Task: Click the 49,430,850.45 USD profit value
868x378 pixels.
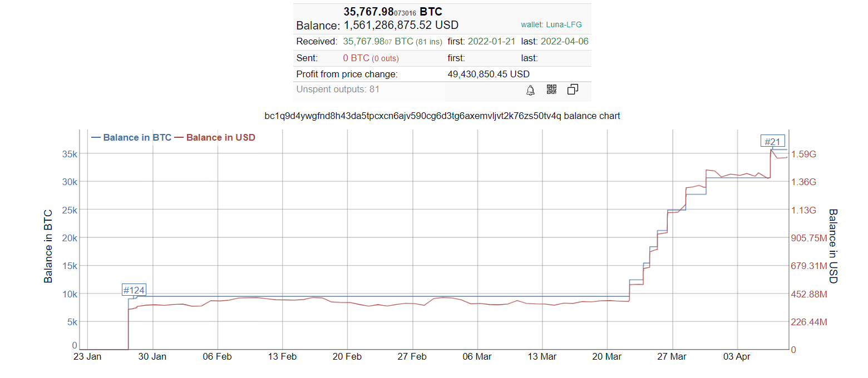Action: (489, 74)
